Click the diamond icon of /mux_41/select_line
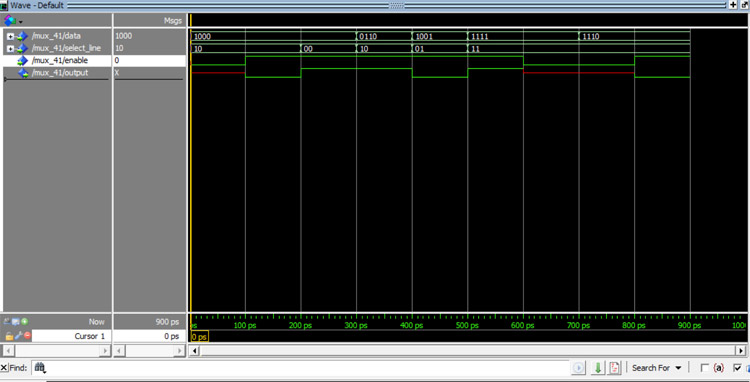This screenshot has height=382, width=750. 22,48
